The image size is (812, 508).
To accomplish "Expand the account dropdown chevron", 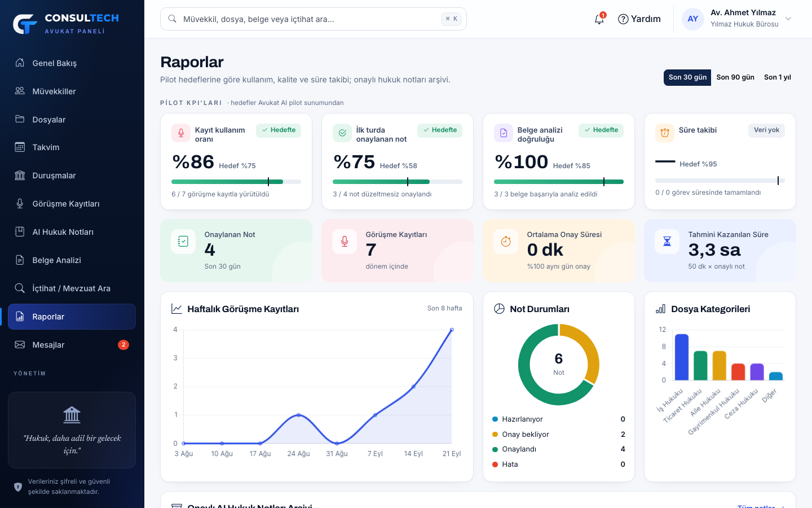I will [x=788, y=19].
